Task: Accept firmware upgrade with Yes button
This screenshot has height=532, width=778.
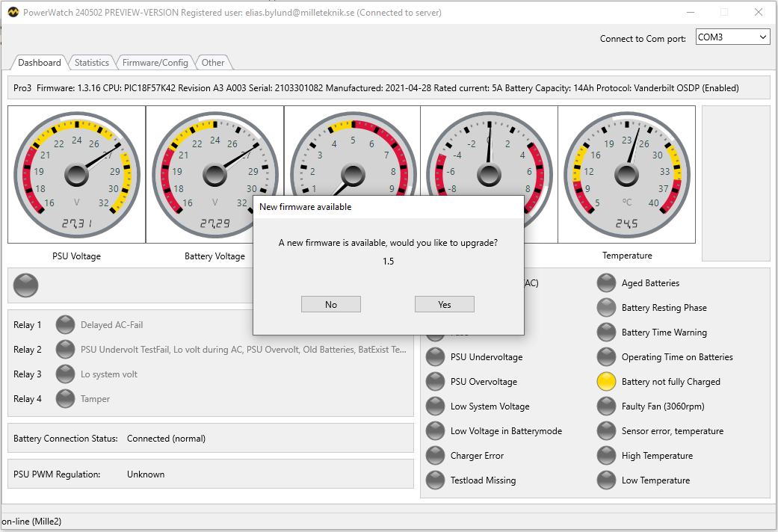Action: point(444,304)
